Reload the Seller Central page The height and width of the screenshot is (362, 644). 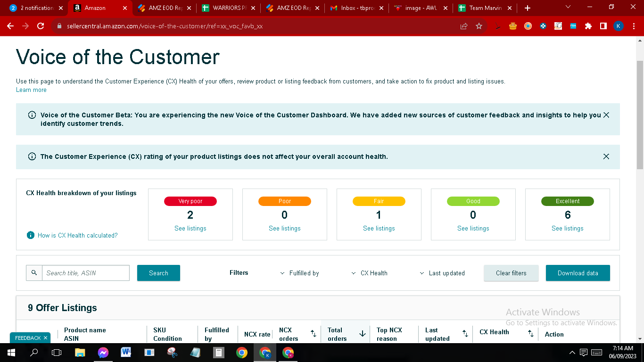pos(41,26)
